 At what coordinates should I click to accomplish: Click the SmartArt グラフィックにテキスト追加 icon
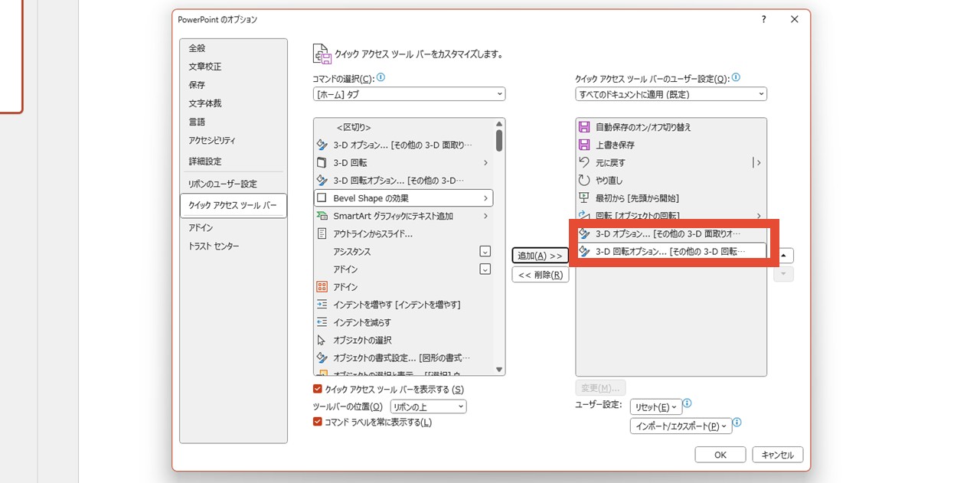[x=322, y=216]
